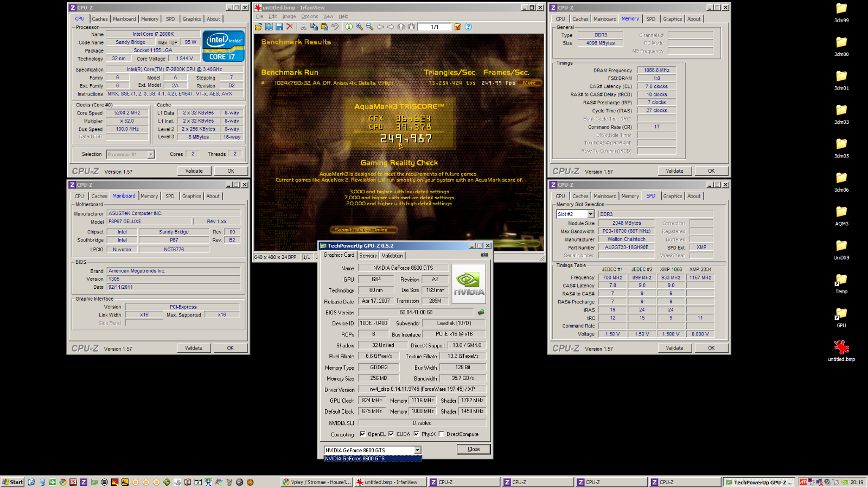Select the untitled.bmp desktop file icon
Image resolution: width=868 pixels, height=488 pixels.
click(x=841, y=351)
